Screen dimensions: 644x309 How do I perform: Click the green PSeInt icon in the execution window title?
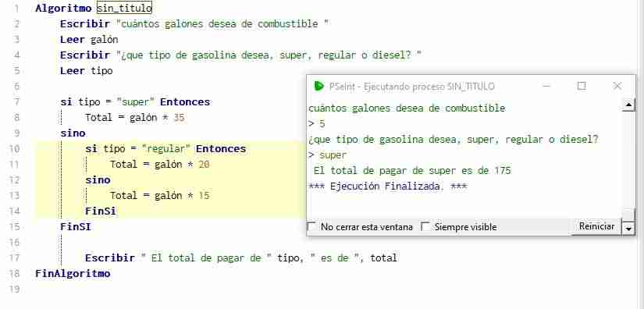point(318,86)
